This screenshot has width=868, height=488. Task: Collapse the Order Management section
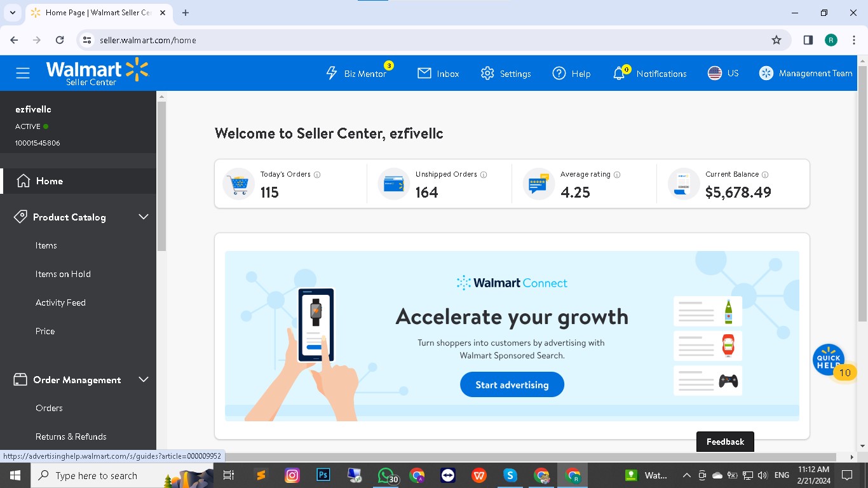click(144, 380)
